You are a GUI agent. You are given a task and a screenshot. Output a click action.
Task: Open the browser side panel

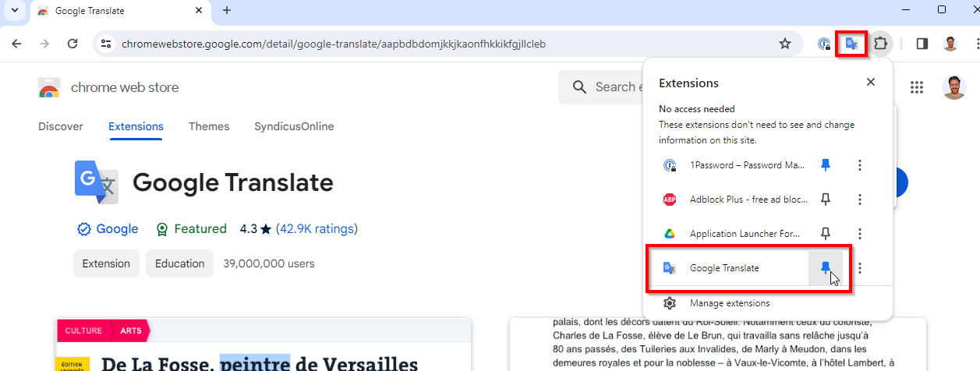click(922, 44)
